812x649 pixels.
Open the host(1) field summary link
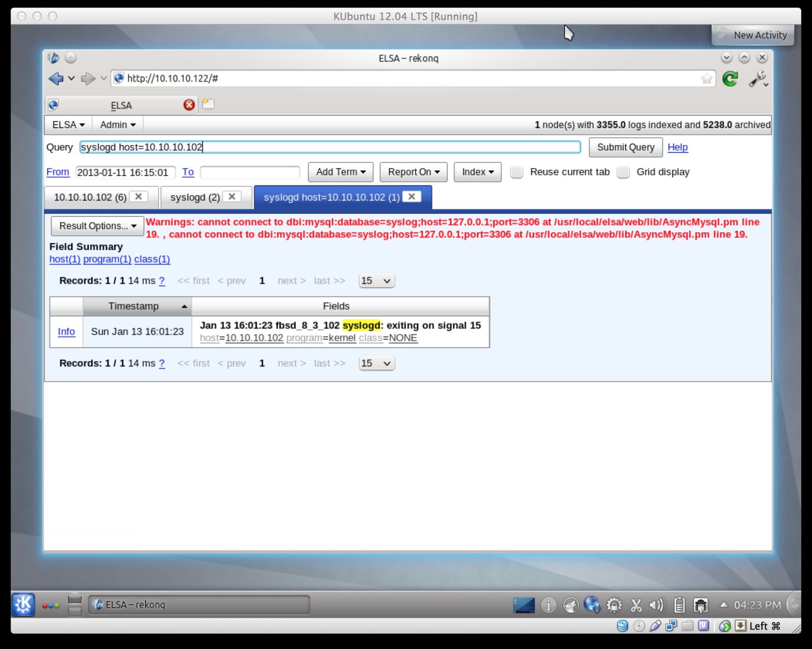[x=64, y=259]
